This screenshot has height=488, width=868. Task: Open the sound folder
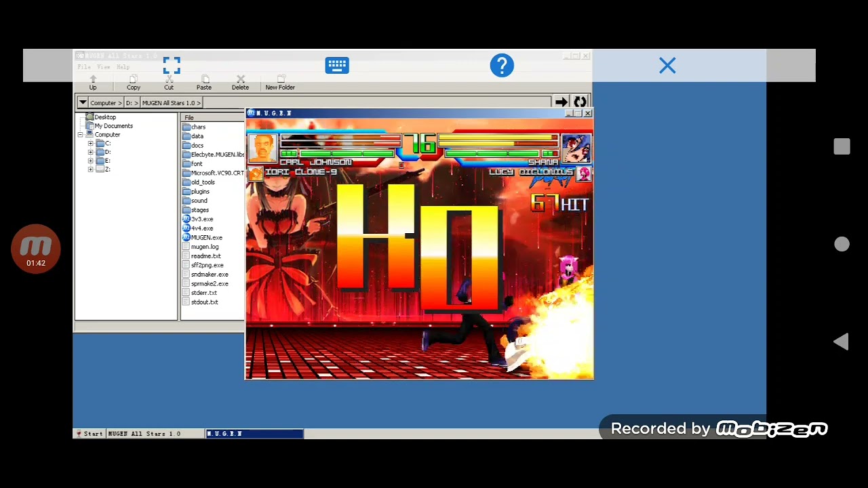(x=195, y=201)
